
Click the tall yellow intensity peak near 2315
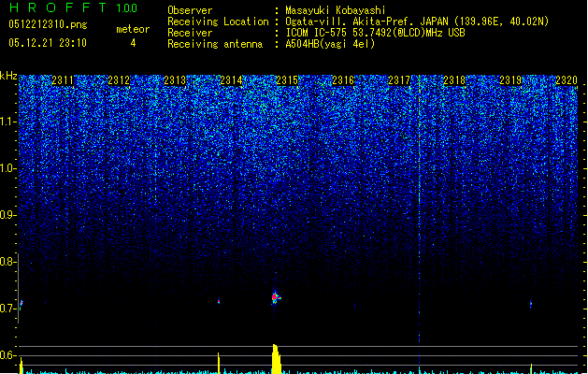click(276, 359)
